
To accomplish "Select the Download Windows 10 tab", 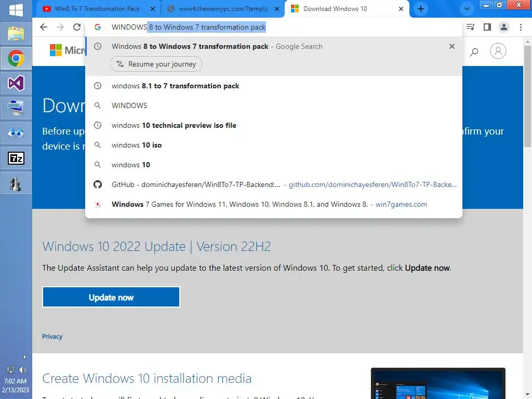I will [x=347, y=9].
